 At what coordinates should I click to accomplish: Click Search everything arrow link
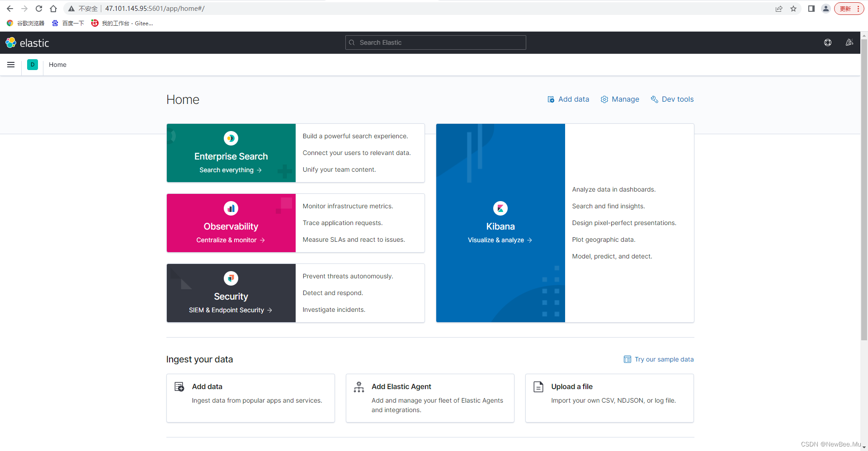pos(231,170)
